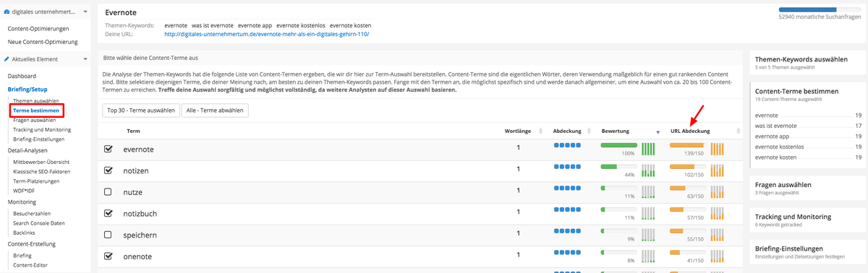Viewport: 868px width, 273px height.
Task: Click the blue Abdeckung dots for evernote
Action: (567, 145)
